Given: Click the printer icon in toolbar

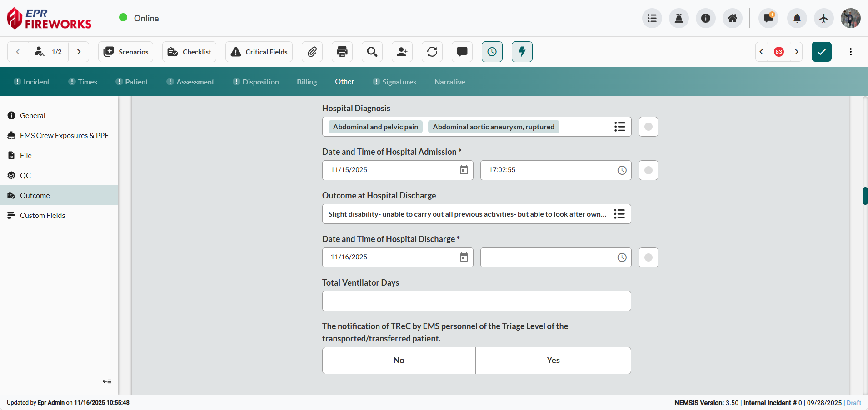Looking at the screenshot, I should 342,52.
